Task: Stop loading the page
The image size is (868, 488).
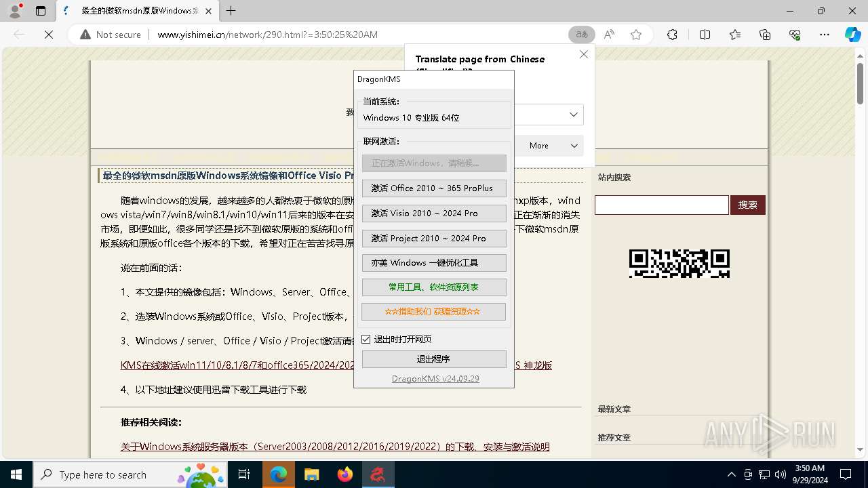Action: pyautogui.click(x=49, y=35)
